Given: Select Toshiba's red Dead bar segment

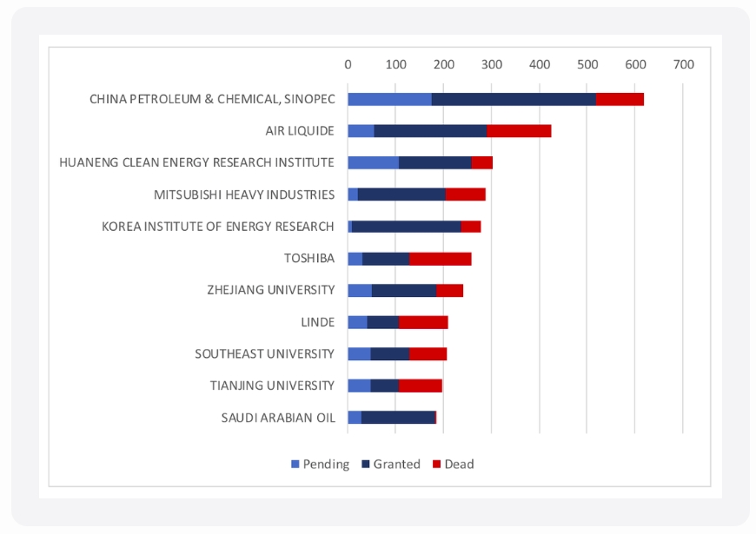Looking at the screenshot, I should (441, 259).
